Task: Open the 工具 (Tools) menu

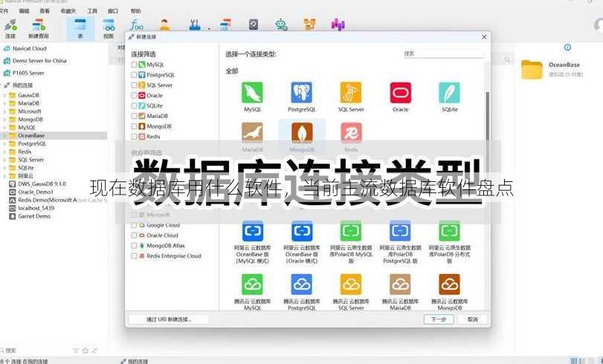Action: point(92,10)
